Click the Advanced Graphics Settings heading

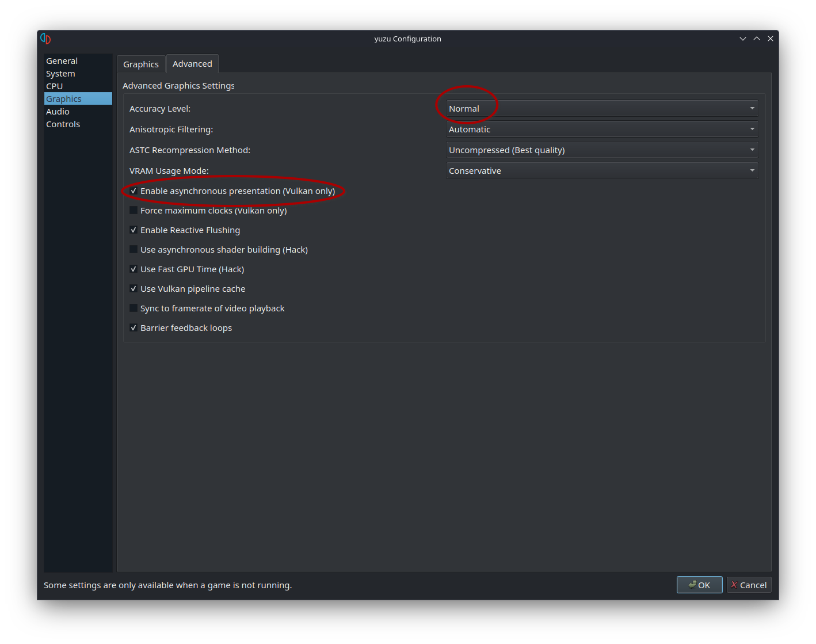point(178,86)
